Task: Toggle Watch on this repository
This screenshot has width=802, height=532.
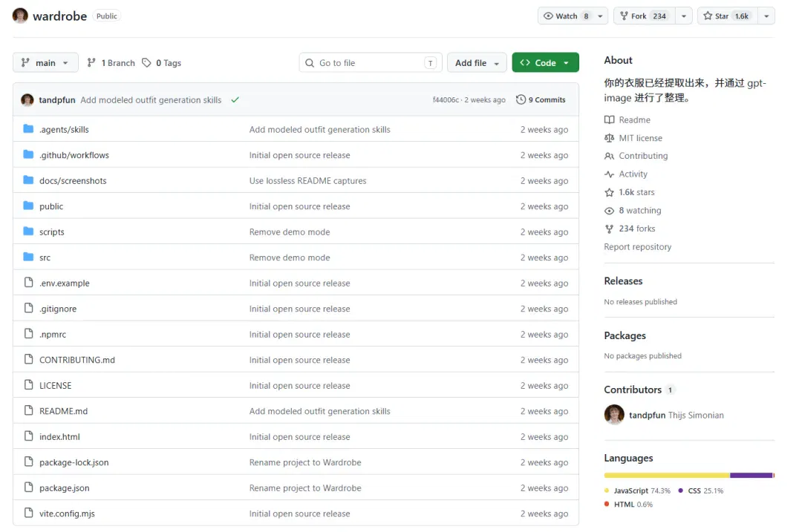Action: click(x=567, y=16)
